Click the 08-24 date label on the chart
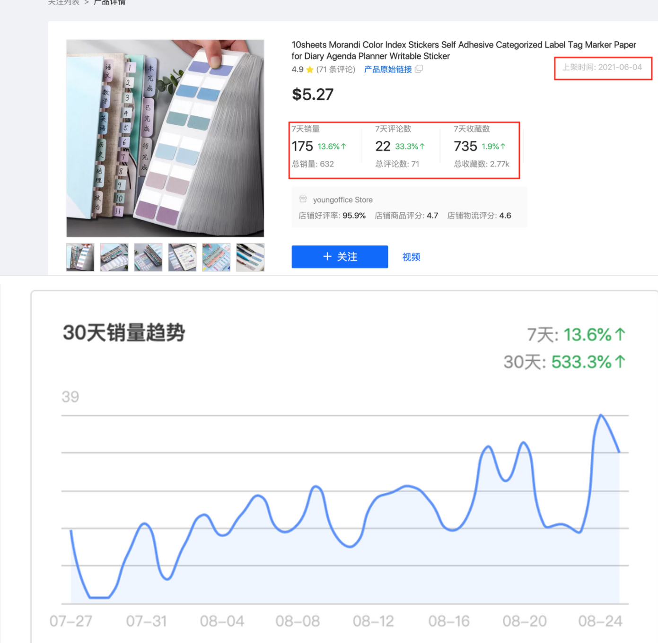Viewport: 658px width, 644px height. (600, 621)
